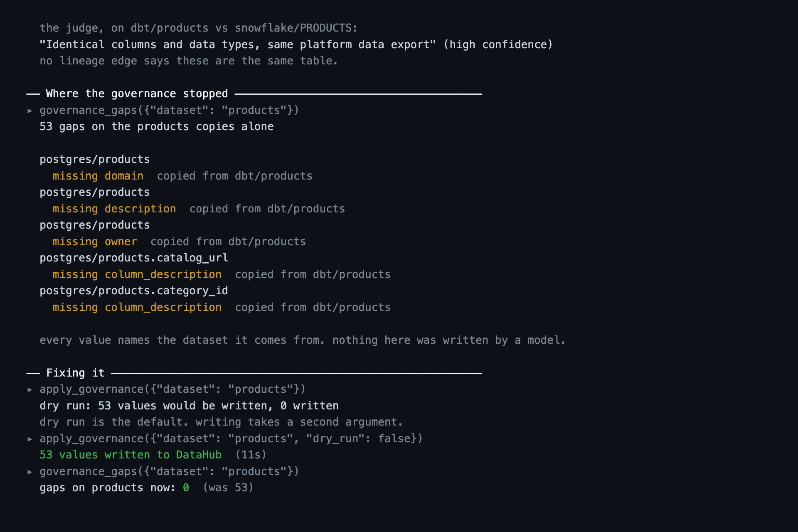Click the 'Fixing it' section heading

(75, 373)
